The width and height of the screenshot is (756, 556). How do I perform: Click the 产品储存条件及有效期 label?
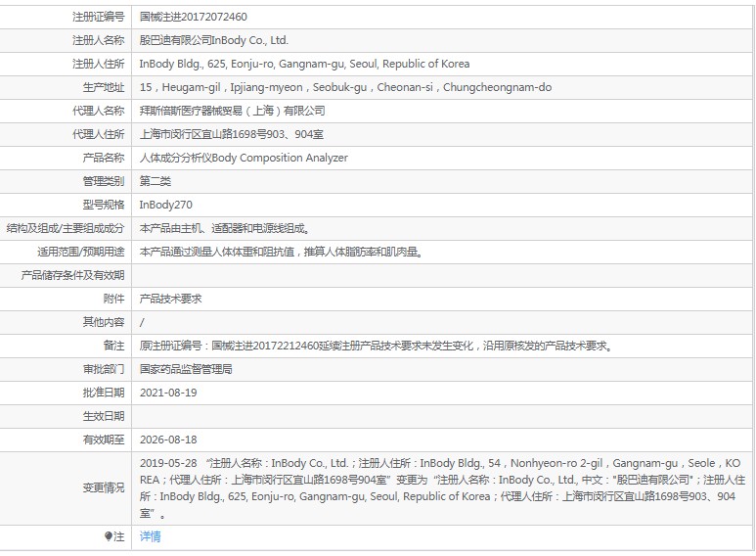72,275
